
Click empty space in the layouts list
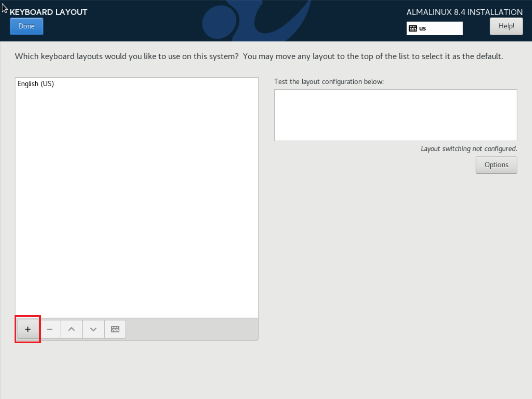click(136, 201)
